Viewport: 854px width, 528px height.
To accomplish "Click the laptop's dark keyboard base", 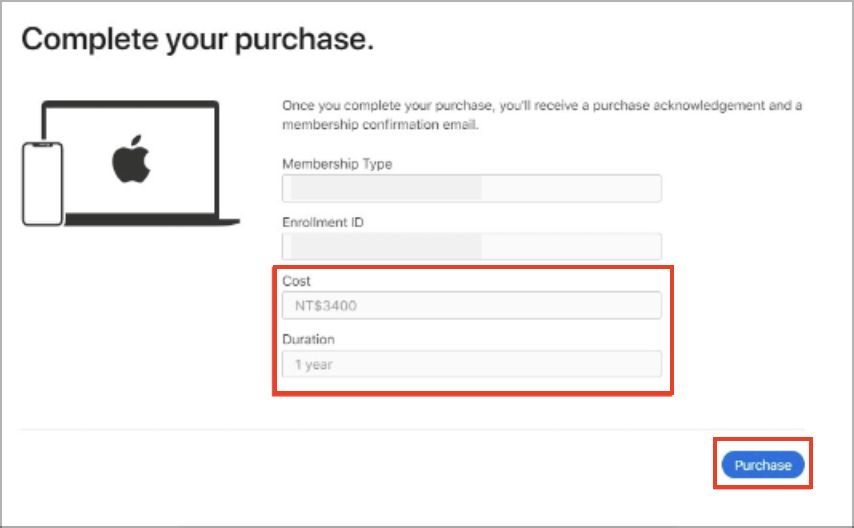I will [x=152, y=220].
